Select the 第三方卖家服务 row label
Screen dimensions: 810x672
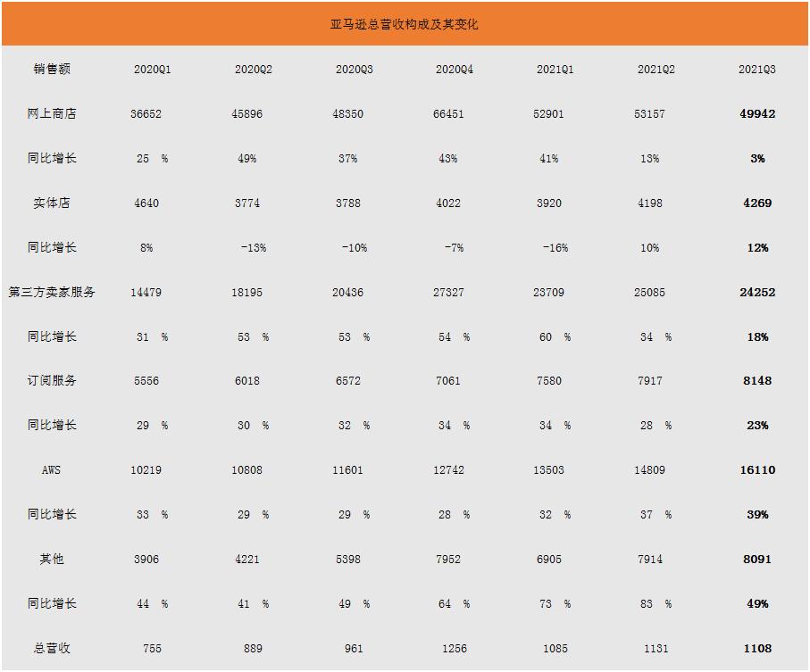tap(52, 292)
